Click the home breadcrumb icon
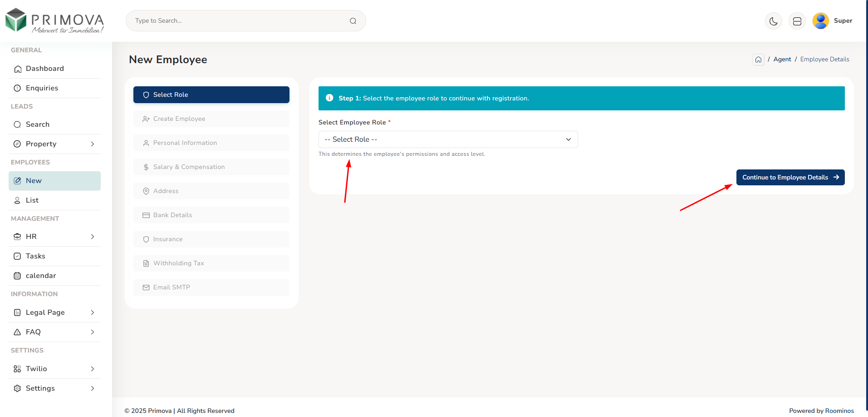Viewport: 868px width, 417px height. tap(758, 60)
